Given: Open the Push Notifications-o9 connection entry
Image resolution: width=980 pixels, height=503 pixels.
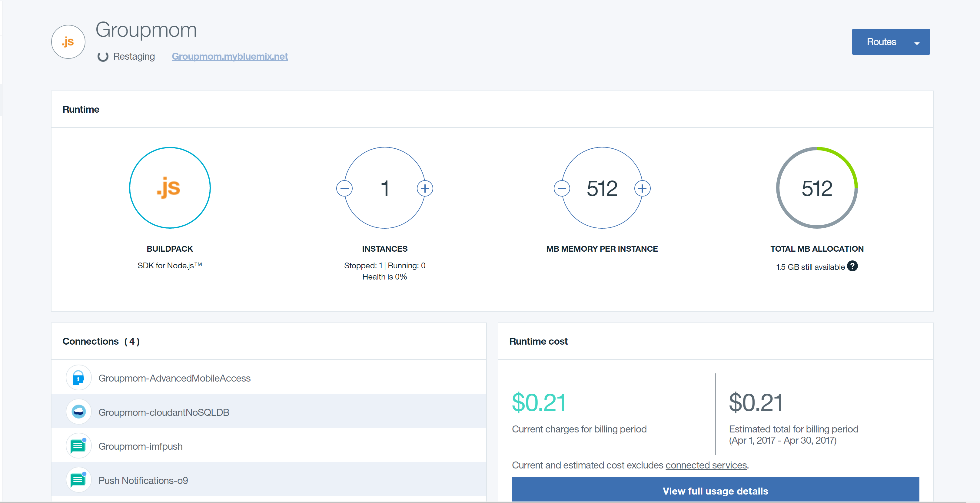Looking at the screenshot, I should (x=143, y=481).
